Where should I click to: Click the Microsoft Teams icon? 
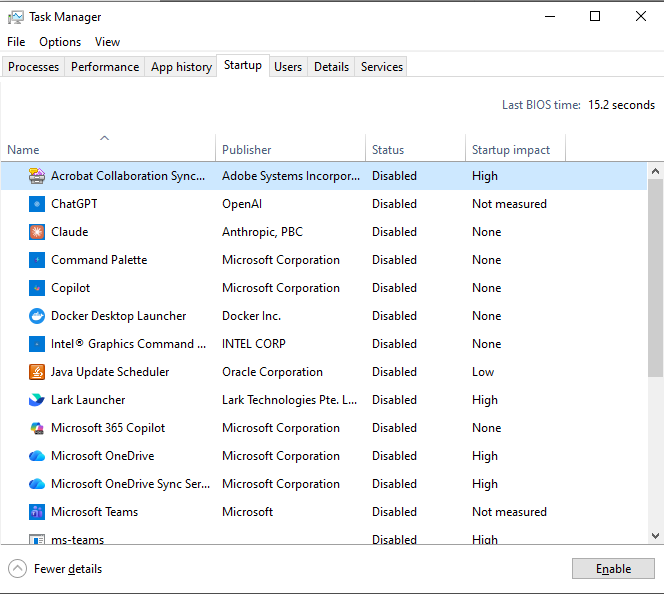click(37, 511)
